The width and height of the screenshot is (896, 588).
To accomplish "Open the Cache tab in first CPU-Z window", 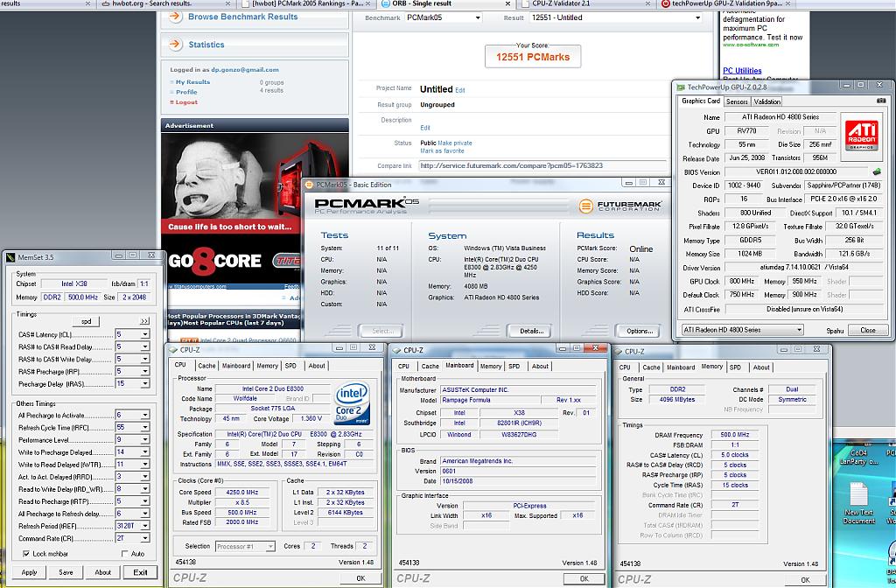I will [x=206, y=366].
